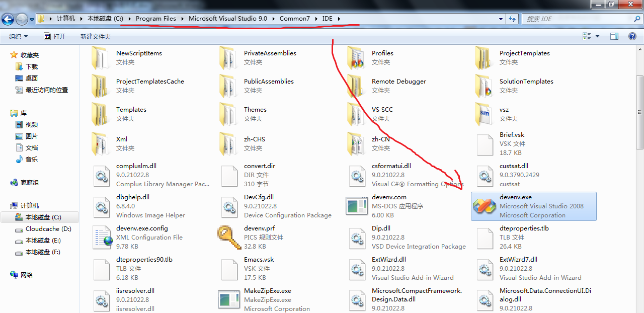The width and height of the screenshot is (644, 313).
Task: Select the iisresolver.dll file name
Action: [x=135, y=291]
